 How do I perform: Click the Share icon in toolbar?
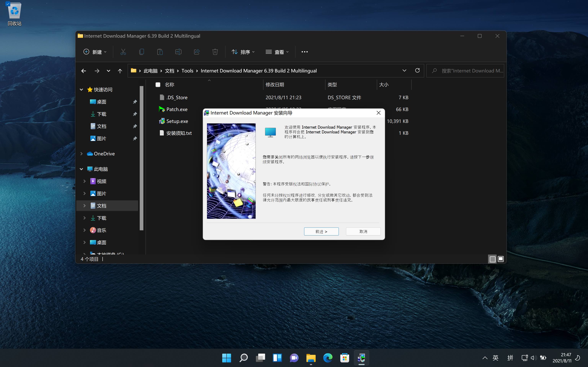tap(197, 52)
